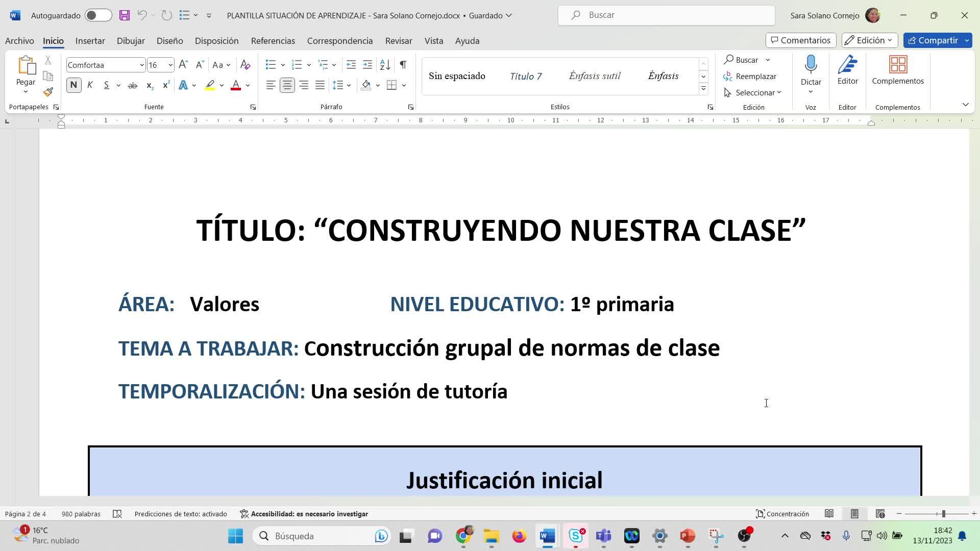Image resolution: width=980 pixels, height=551 pixels.
Task: Expand the font size 16 dropdown
Action: coord(170,65)
